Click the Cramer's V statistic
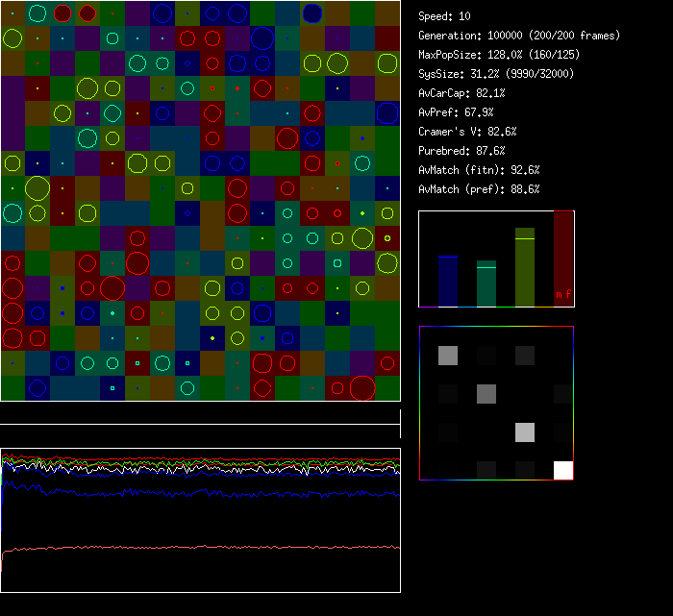The height and width of the screenshot is (616, 673). pos(468,132)
